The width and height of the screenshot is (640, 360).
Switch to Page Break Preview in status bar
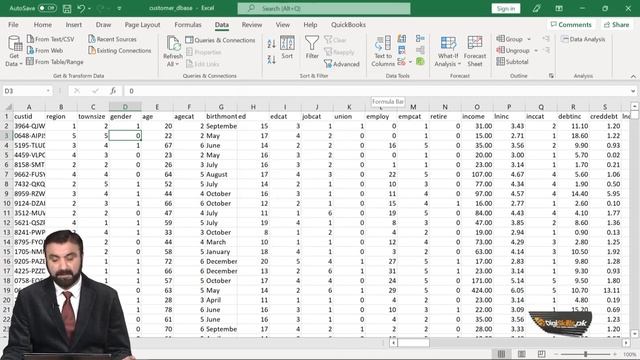541,354
